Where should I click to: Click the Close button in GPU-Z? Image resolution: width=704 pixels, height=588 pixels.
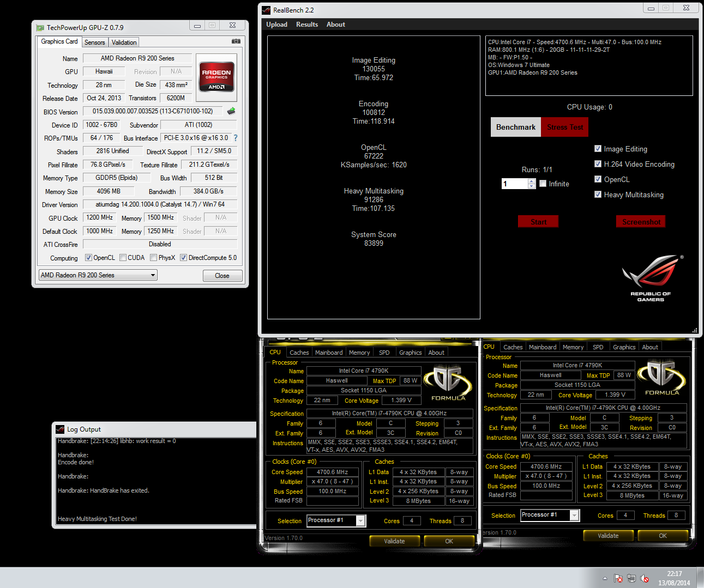(222, 276)
